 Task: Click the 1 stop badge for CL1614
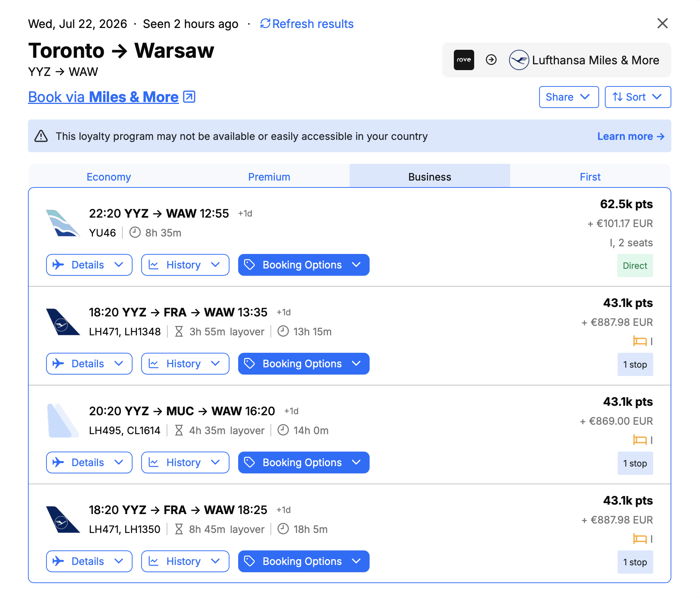coord(635,463)
